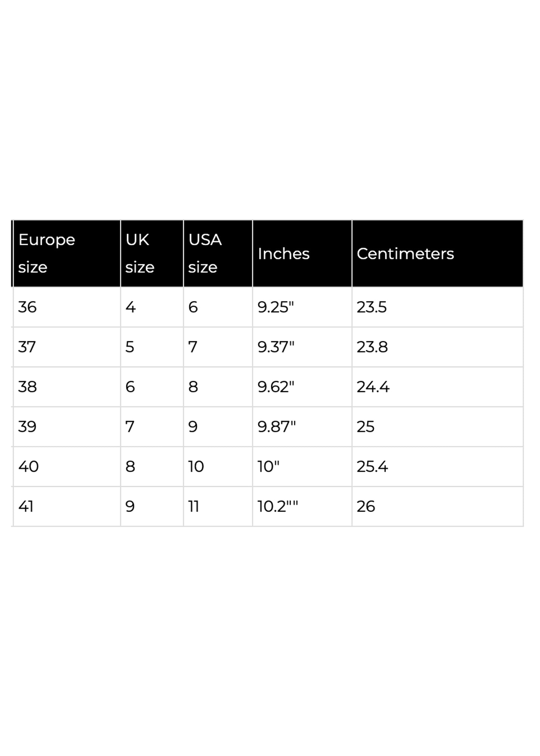This screenshot has height=756, width=540.
Task: Select the 9.25" inches cell
Action: pos(276,307)
